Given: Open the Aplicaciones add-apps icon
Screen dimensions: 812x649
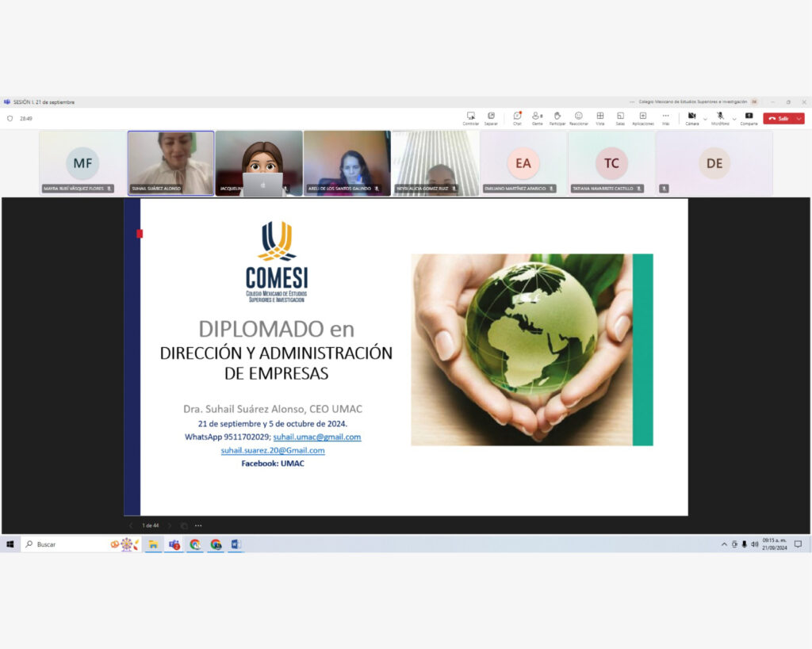Looking at the screenshot, I should (642, 118).
